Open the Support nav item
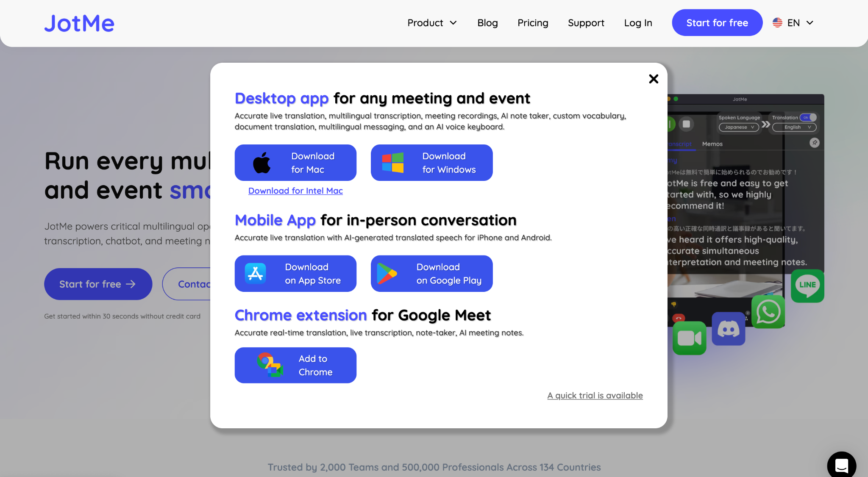The width and height of the screenshot is (868, 477). point(586,23)
